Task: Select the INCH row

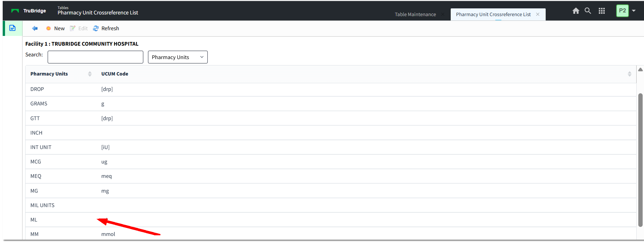Action: pos(331,133)
